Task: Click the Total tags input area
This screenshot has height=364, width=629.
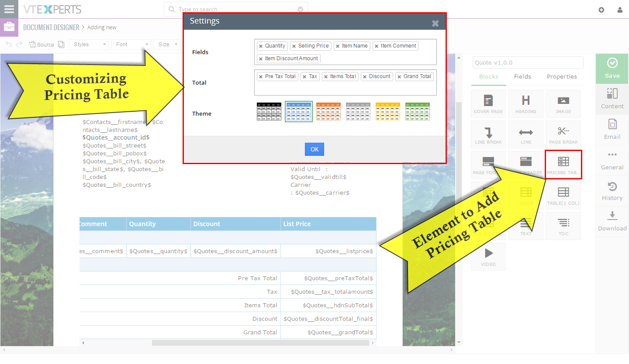Action: click(x=346, y=82)
